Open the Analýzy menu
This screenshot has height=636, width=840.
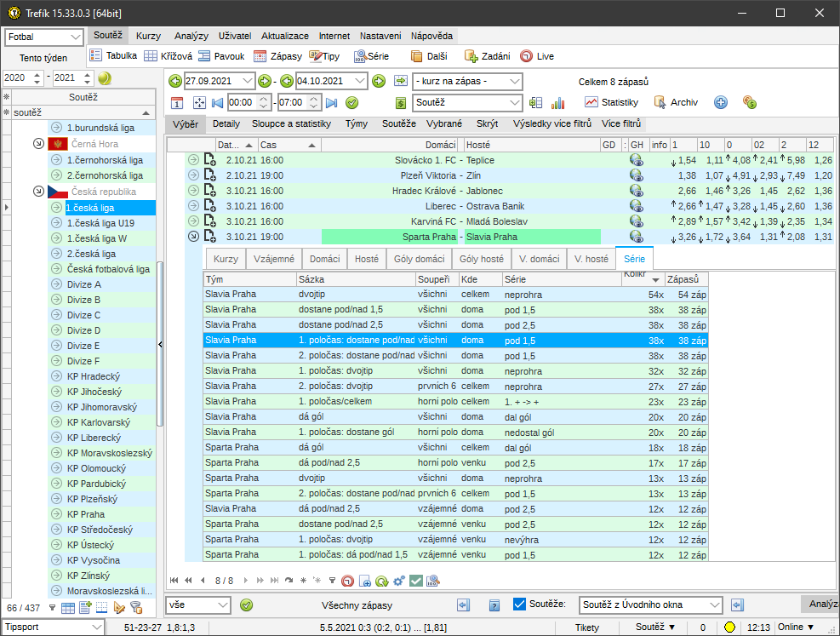point(191,36)
